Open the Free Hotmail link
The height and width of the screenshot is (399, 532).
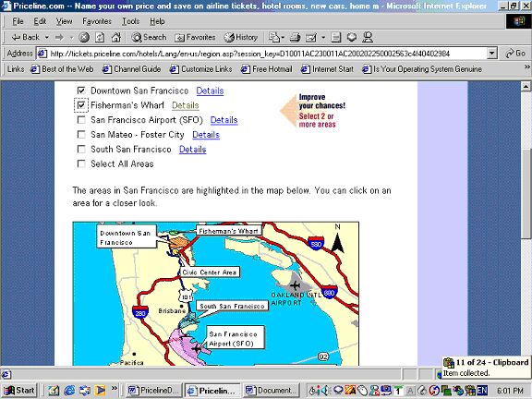[x=266, y=69]
